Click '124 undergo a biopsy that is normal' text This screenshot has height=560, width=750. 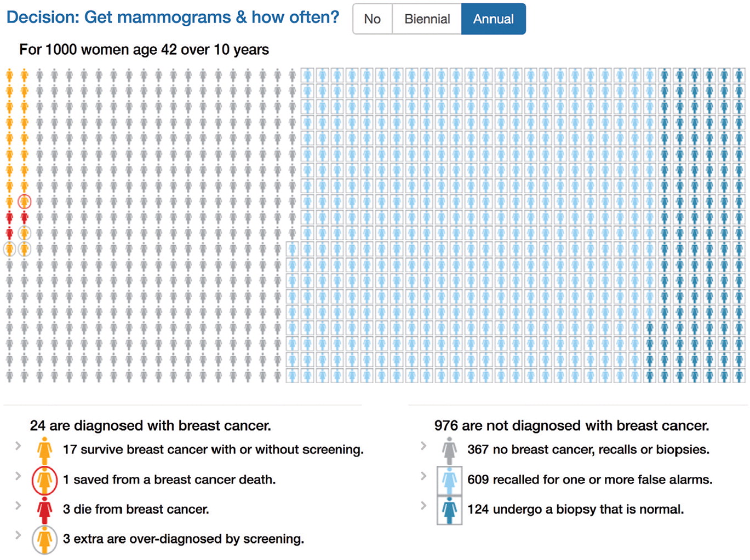[x=575, y=510]
